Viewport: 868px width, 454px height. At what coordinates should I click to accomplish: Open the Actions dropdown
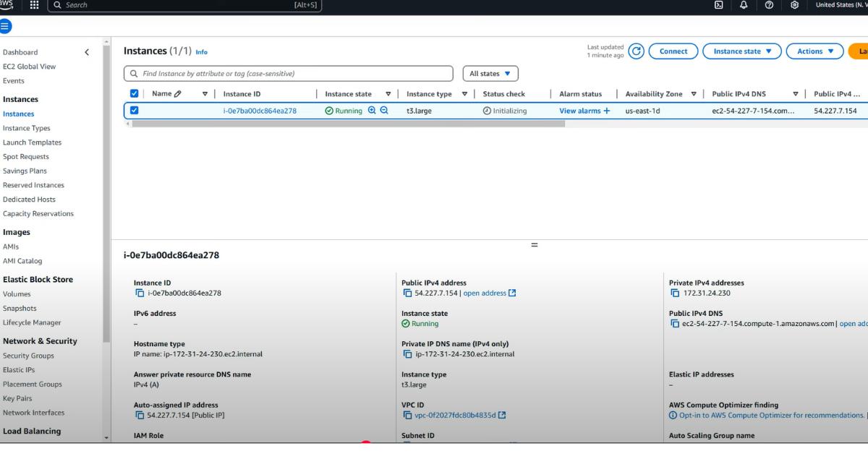814,51
